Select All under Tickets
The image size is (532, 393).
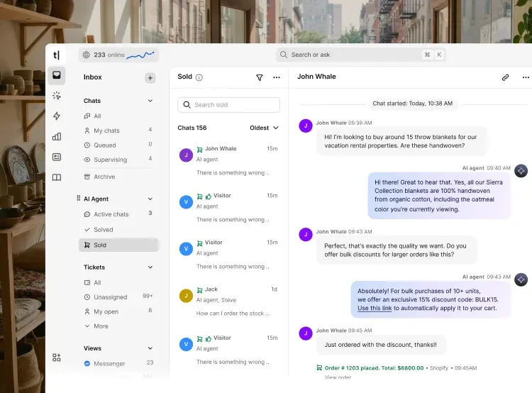click(x=118, y=282)
